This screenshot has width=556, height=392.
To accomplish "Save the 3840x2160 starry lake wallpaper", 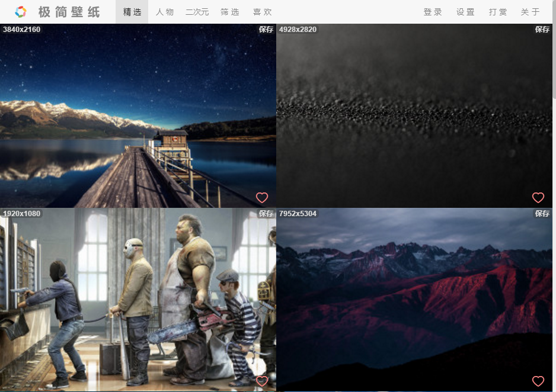I will point(266,30).
